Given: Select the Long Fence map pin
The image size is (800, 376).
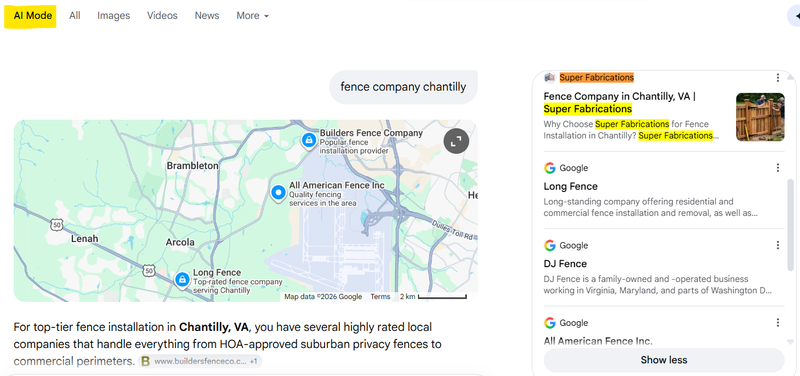Looking at the screenshot, I should (x=181, y=280).
